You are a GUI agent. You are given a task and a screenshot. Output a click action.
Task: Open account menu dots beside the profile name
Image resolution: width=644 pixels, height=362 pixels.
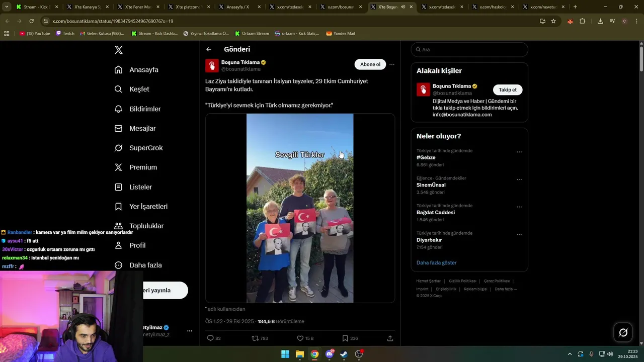(x=190, y=331)
